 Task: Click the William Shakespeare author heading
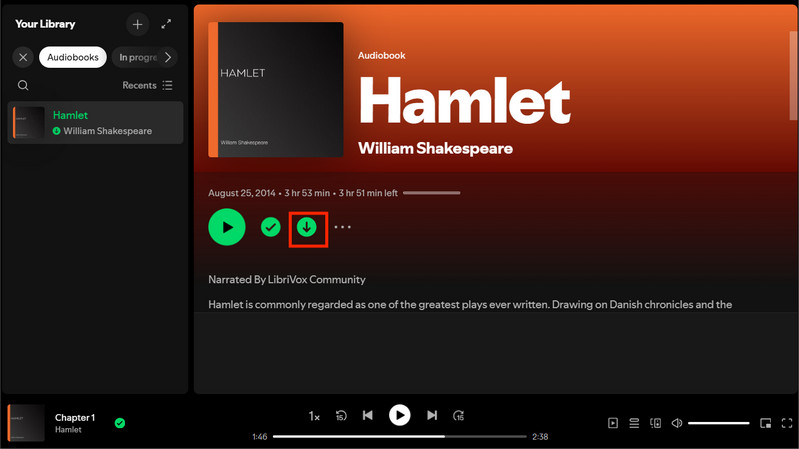point(435,148)
